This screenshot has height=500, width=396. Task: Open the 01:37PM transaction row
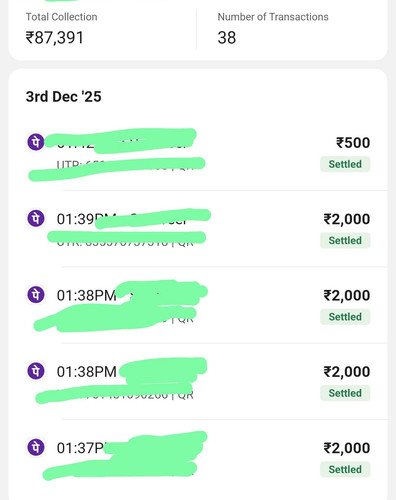(x=198, y=458)
